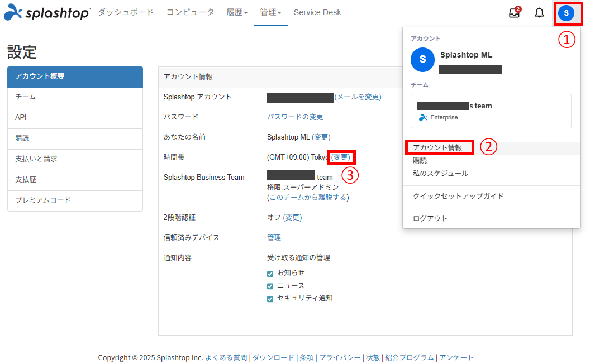590x364 pixels.
Task: Open the API settings tab
Action: (75, 118)
